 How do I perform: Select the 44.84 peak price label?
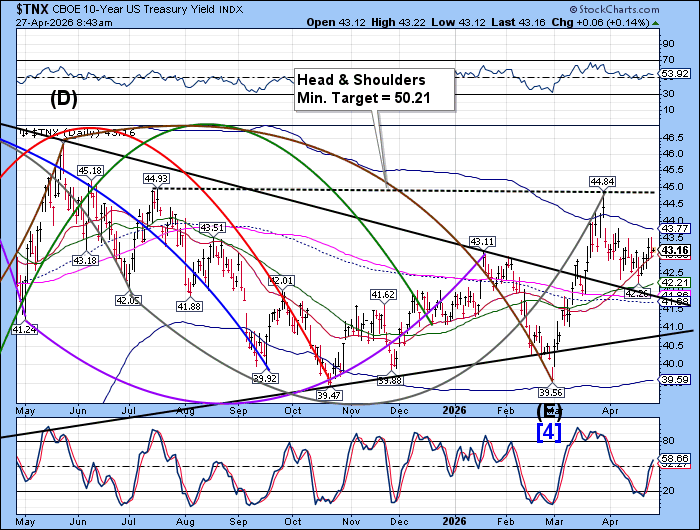point(601,181)
